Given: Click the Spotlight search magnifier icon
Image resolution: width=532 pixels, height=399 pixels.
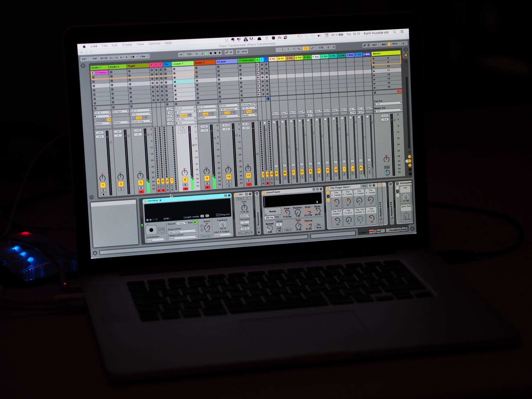Looking at the screenshot, I should click(x=395, y=32).
